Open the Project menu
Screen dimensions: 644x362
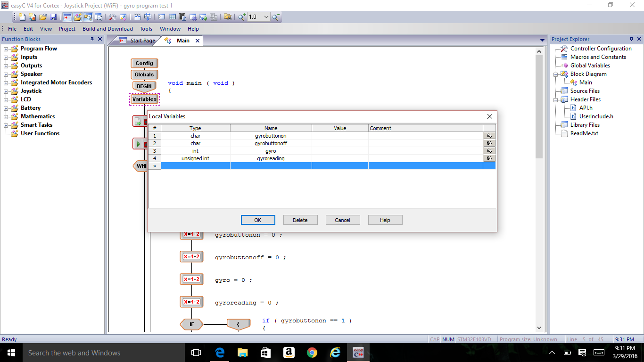(67, 29)
